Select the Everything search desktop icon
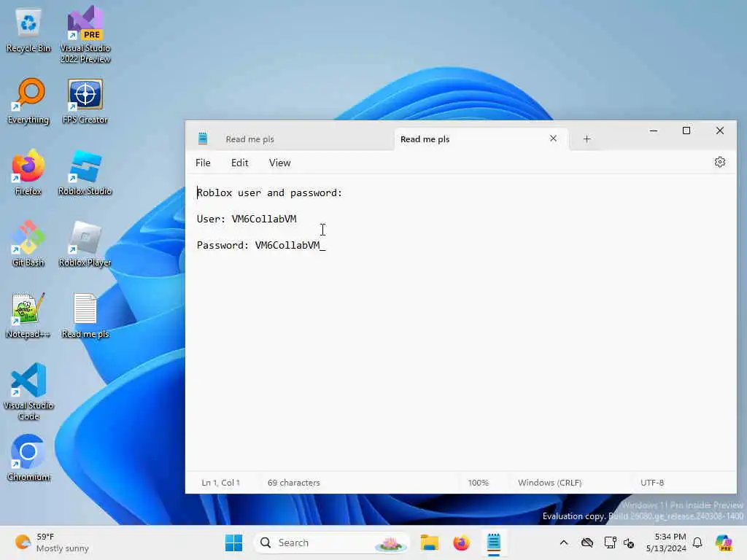 pos(28,101)
